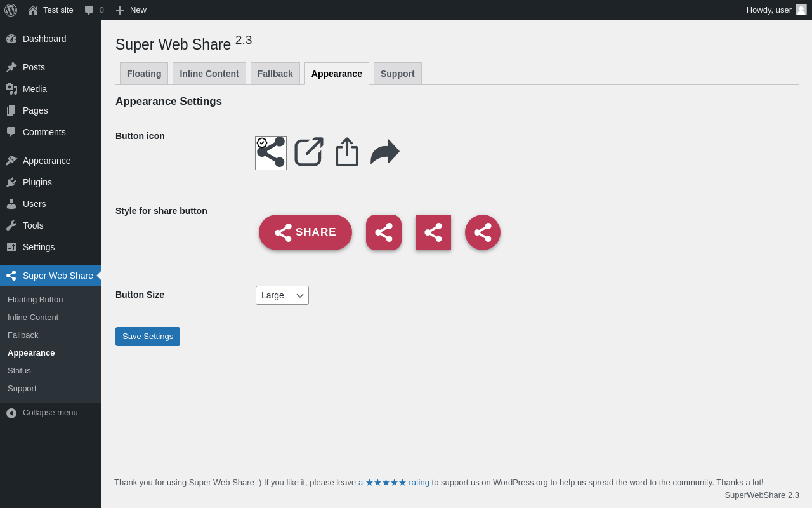Screen dimensions: 812x508
Task: Click the Super Web Share sidebar icon
Action: [11, 276]
